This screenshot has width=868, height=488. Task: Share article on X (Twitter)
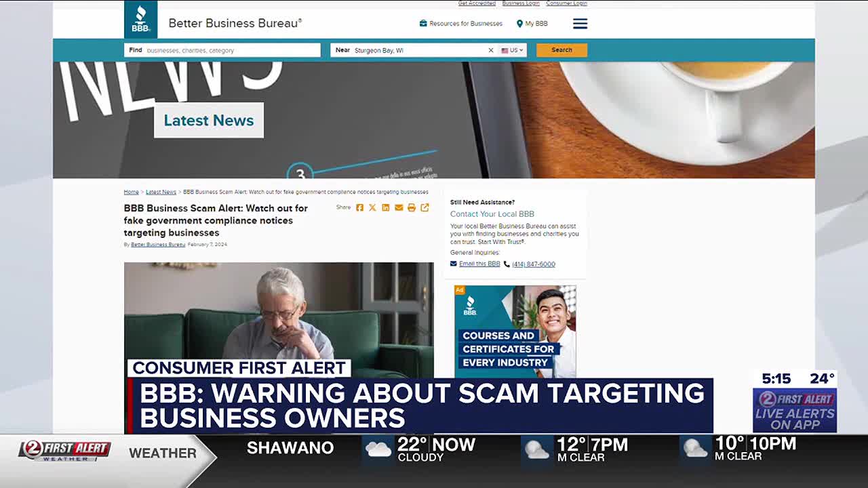(372, 208)
